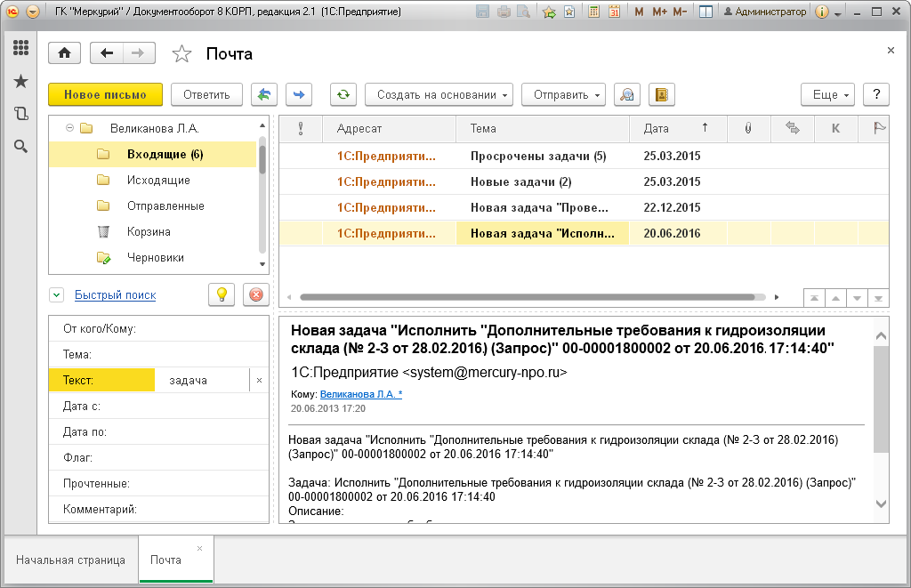Image resolution: width=911 pixels, height=588 pixels.
Task: Open the sidebar search magnifier
Action: pos(21,147)
